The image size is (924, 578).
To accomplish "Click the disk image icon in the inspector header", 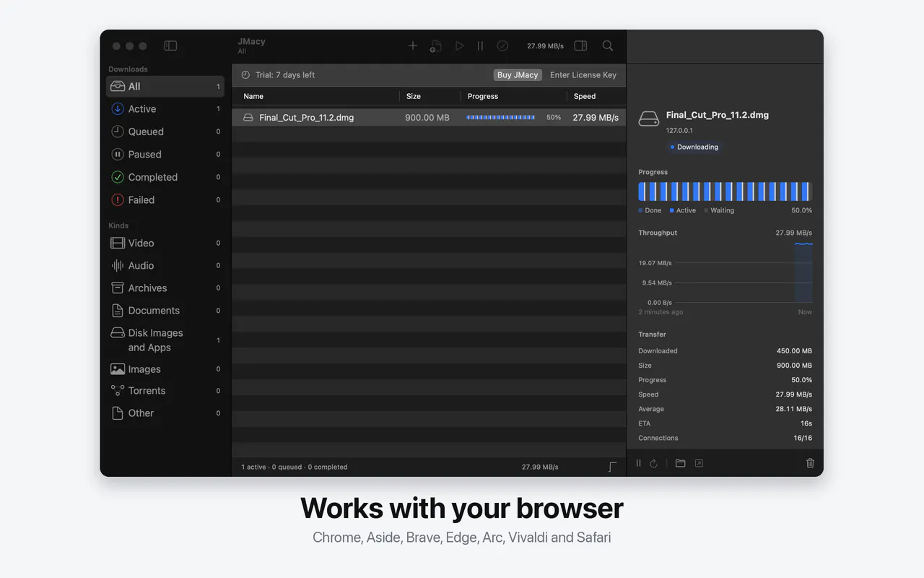I will tap(649, 118).
